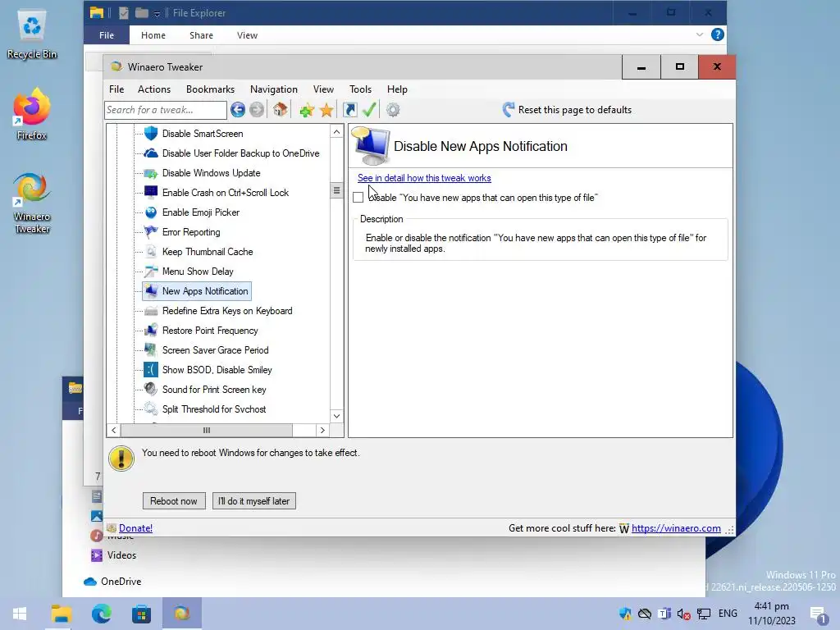840x630 pixels.
Task: Open bookmarks with the gold star icon
Action: coord(326,110)
